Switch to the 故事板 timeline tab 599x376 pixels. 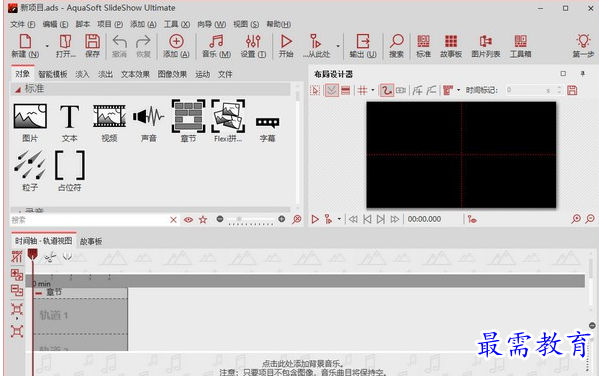91,241
